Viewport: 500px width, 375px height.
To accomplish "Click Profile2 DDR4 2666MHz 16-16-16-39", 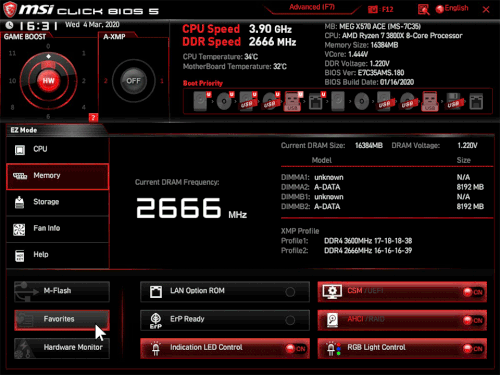I will (347, 250).
